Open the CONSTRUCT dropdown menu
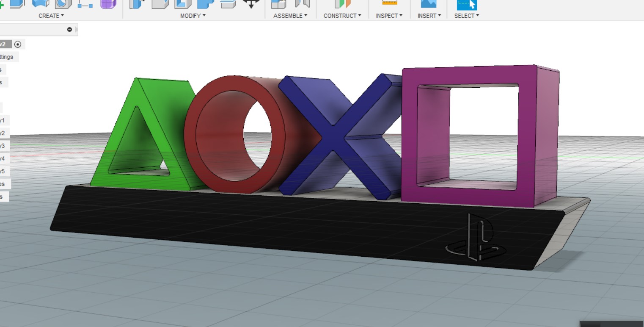The height and width of the screenshot is (327, 644). 342,16
